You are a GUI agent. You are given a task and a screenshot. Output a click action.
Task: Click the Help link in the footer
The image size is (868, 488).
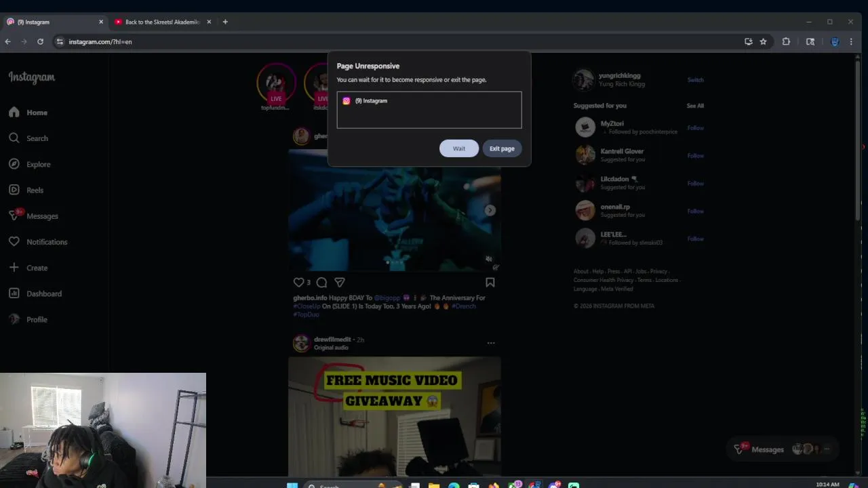pos(597,271)
